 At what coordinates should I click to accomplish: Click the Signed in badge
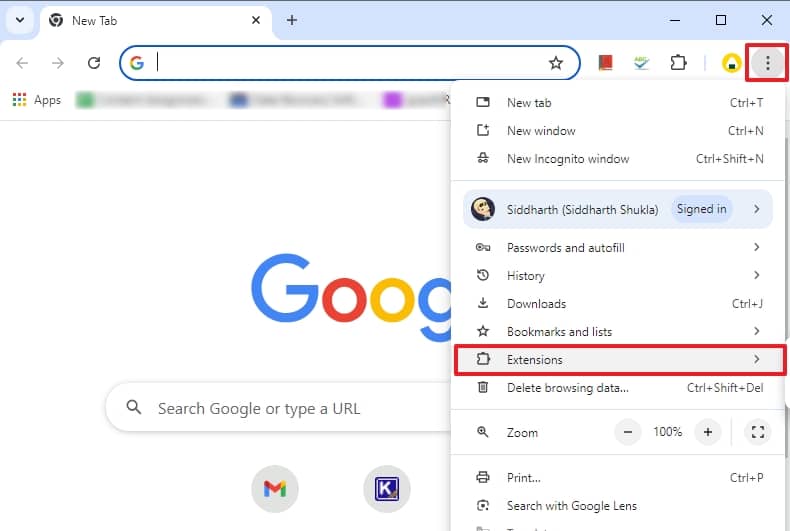tap(701, 209)
